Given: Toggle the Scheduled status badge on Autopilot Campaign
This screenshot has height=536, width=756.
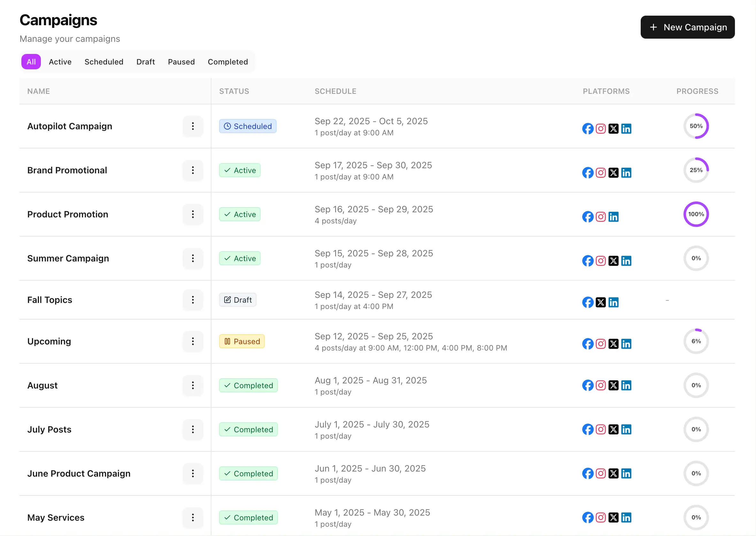Looking at the screenshot, I should [248, 126].
